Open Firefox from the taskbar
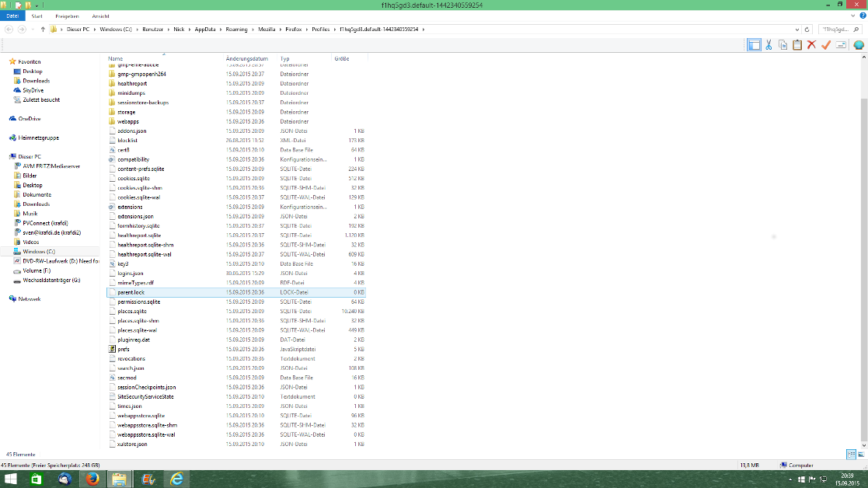The width and height of the screenshot is (868, 488). pyautogui.click(x=92, y=479)
